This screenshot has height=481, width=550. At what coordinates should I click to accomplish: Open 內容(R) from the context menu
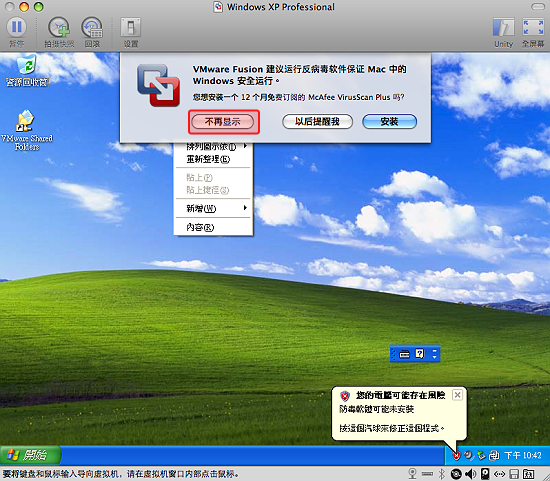[x=213, y=227]
